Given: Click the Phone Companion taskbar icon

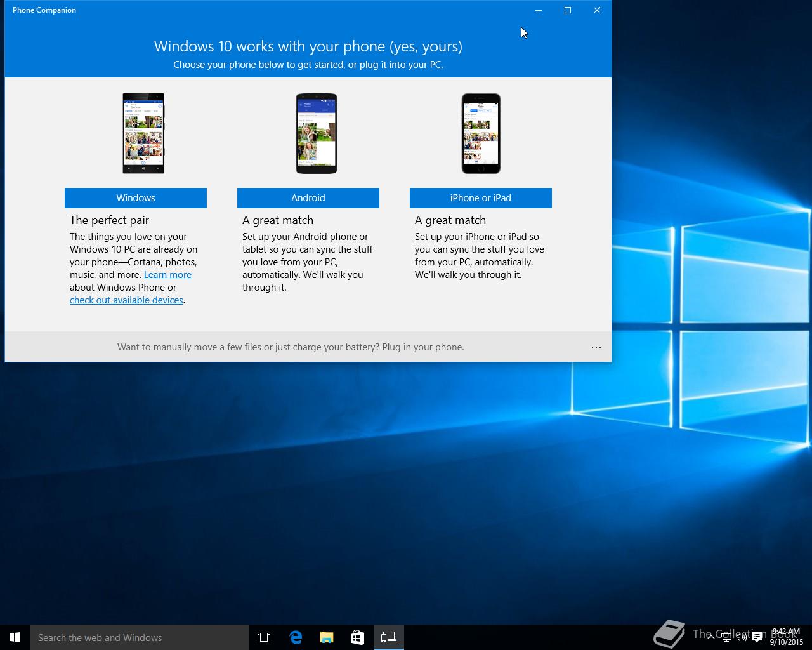Looking at the screenshot, I should 389,637.
